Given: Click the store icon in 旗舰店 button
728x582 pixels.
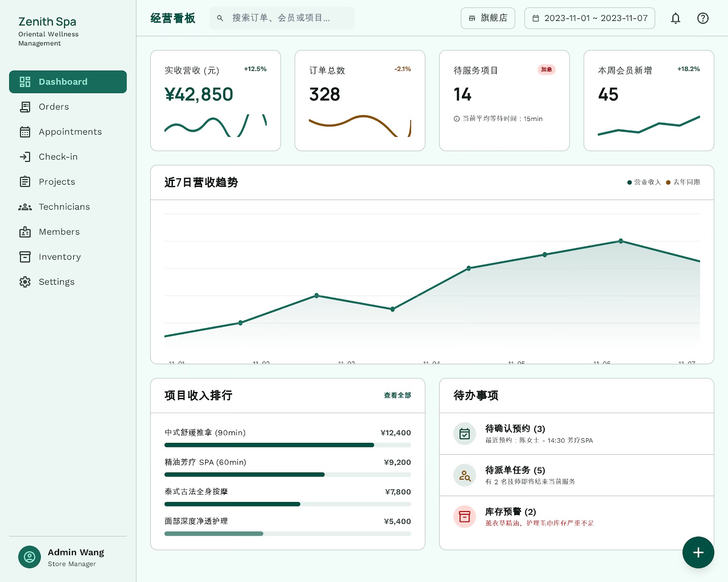Looking at the screenshot, I should (472, 18).
